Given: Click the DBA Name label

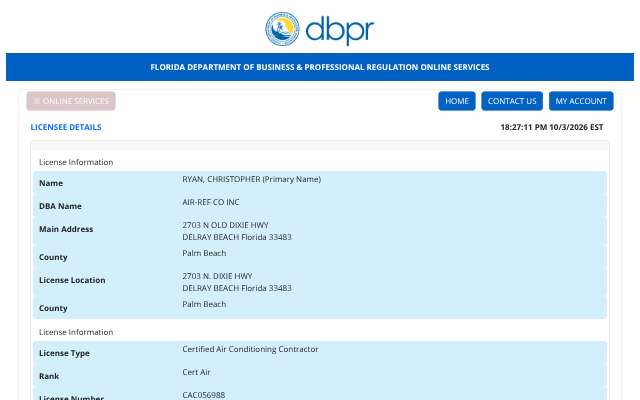Looking at the screenshot, I should point(60,206).
